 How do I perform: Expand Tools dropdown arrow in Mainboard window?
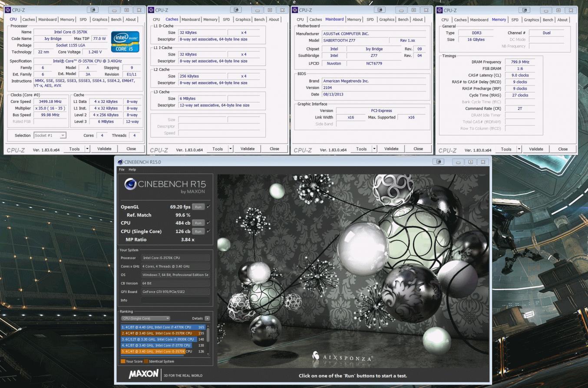tap(374, 148)
